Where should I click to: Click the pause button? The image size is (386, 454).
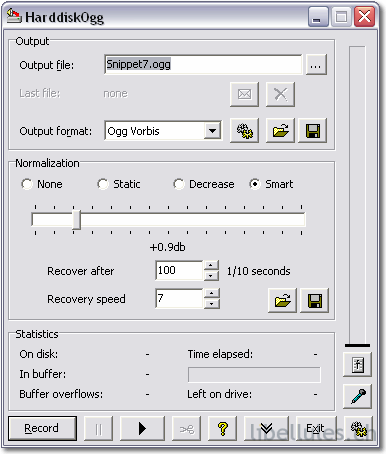(98, 428)
